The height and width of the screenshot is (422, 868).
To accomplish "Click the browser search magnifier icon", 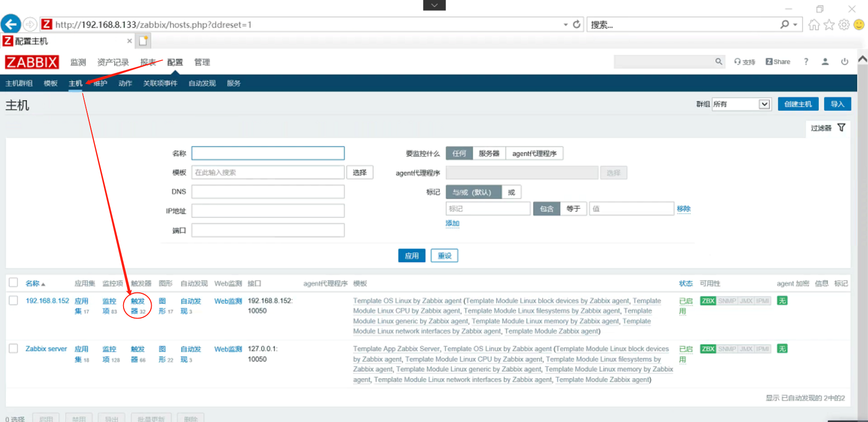I will coord(784,24).
